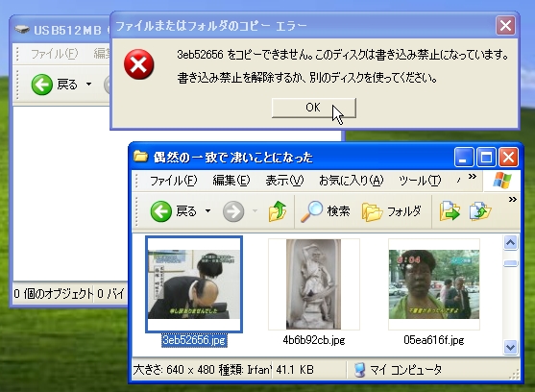Close the copy error dialog

[505, 26]
